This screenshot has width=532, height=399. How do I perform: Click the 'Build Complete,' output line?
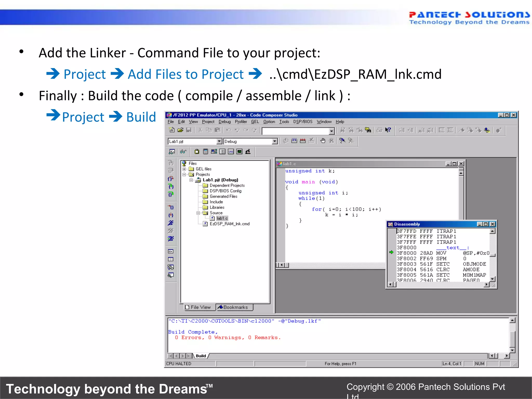193,332
